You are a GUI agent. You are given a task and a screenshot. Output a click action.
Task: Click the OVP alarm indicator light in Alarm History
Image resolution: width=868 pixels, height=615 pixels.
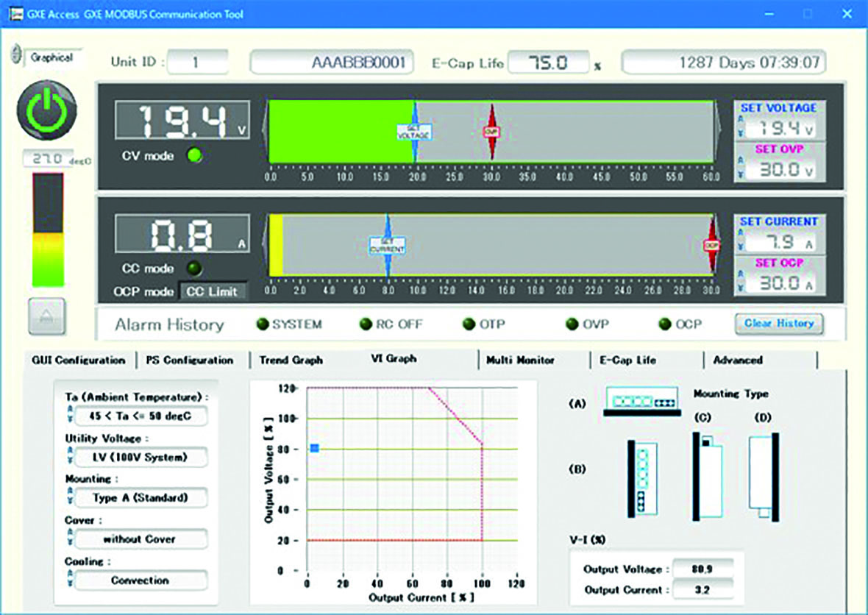572,324
